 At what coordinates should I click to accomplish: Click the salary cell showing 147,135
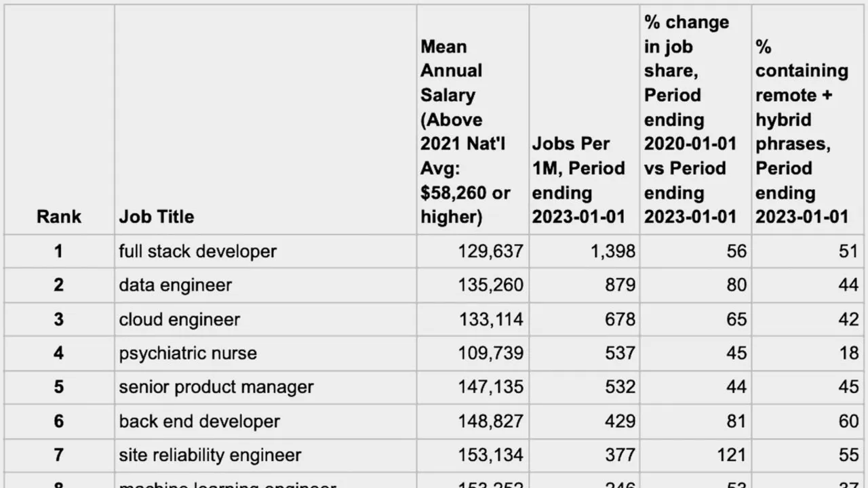(491, 387)
